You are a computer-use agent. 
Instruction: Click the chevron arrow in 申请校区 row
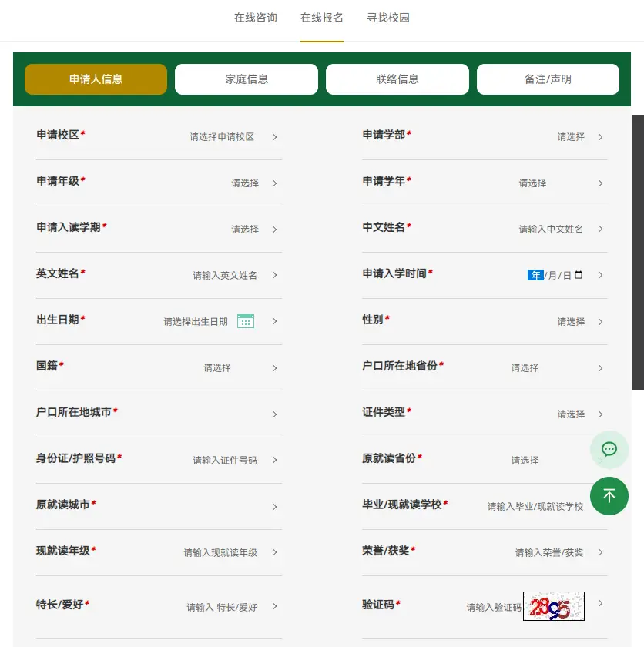(x=275, y=137)
